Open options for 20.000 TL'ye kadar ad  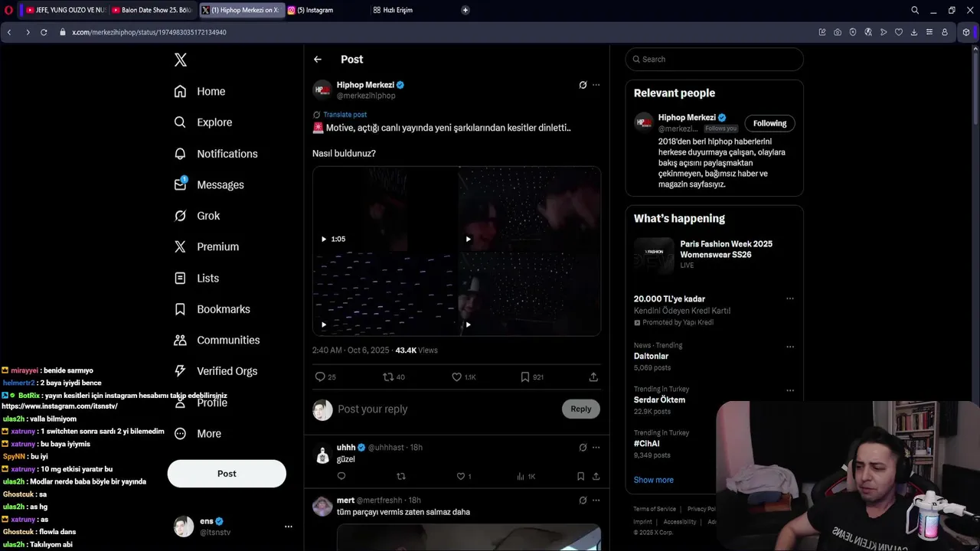coord(790,298)
